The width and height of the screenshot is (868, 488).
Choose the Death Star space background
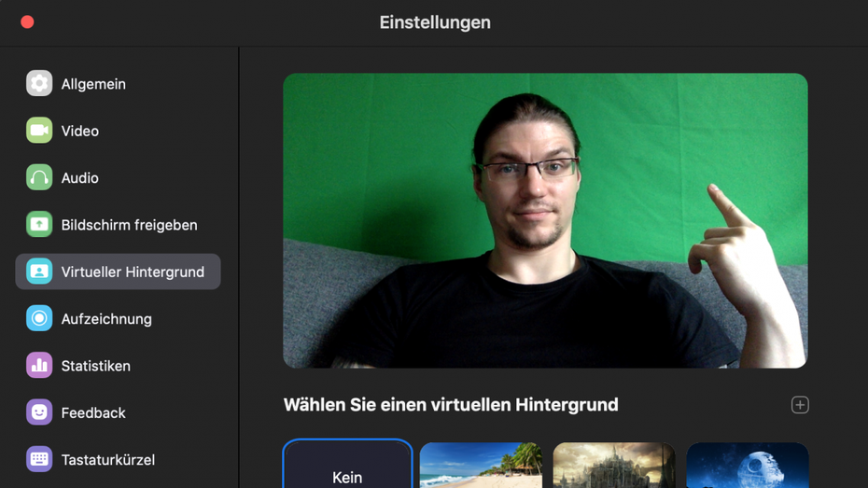coord(748,466)
